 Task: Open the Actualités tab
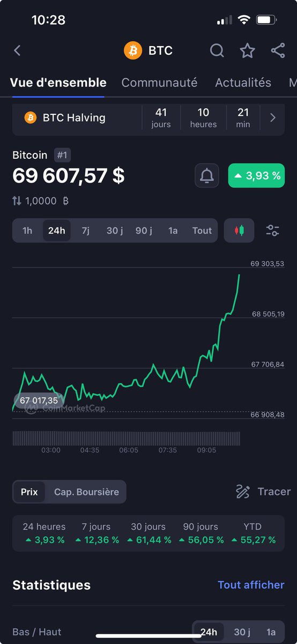pos(243,83)
